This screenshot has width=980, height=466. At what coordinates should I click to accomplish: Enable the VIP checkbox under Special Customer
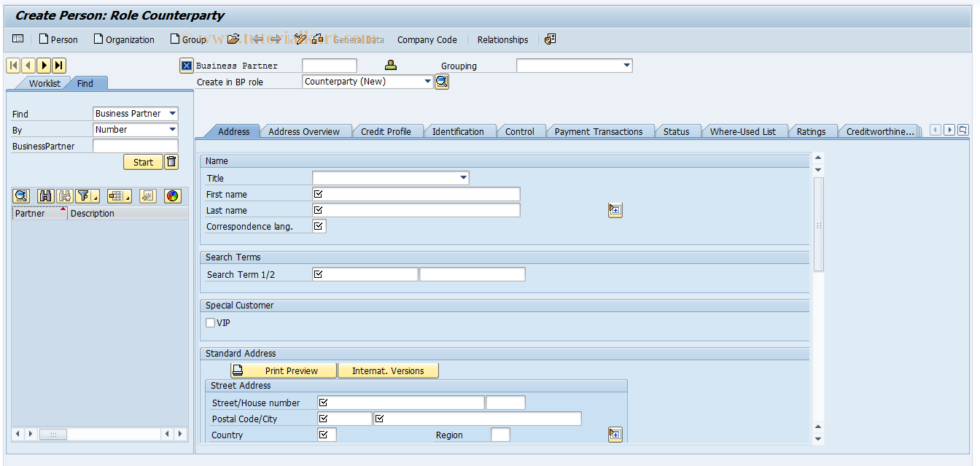click(x=210, y=322)
